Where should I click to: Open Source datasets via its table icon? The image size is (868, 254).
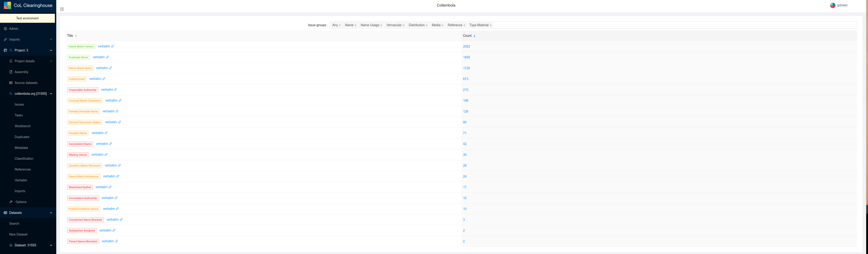11,82
